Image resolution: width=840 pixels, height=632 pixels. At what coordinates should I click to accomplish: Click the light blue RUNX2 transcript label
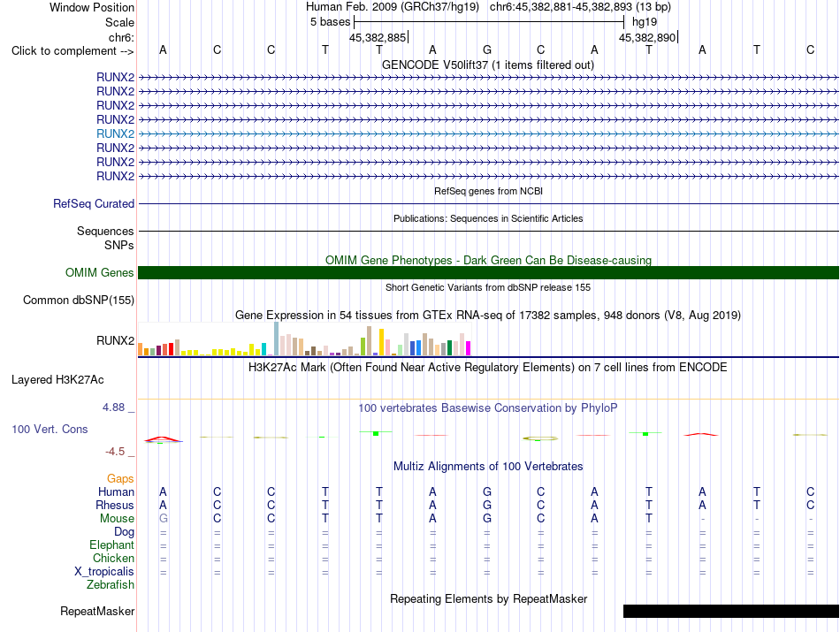click(x=115, y=133)
